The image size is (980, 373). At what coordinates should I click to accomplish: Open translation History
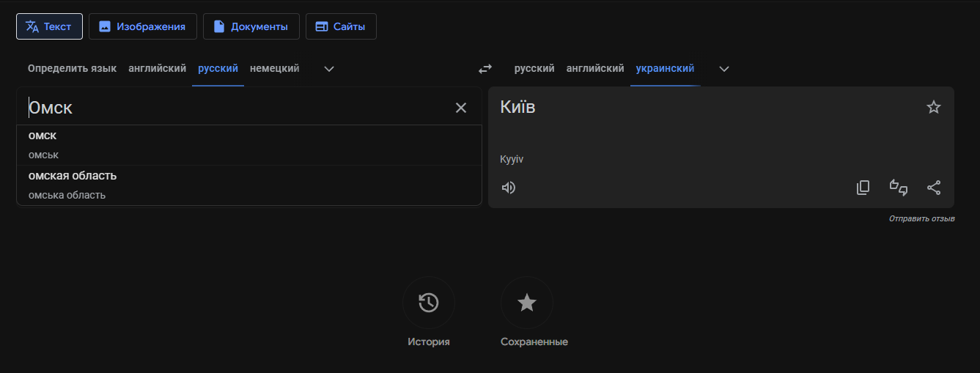[x=429, y=303]
